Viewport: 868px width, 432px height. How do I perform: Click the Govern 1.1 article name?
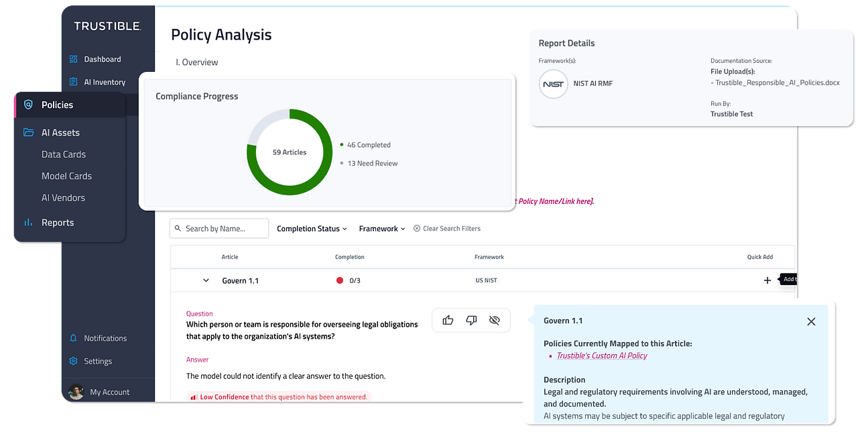point(241,280)
